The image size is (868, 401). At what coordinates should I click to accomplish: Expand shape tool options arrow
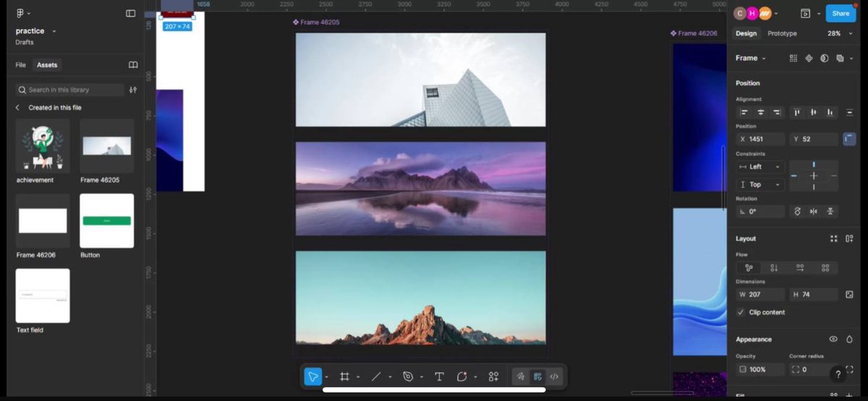tap(390, 377)
